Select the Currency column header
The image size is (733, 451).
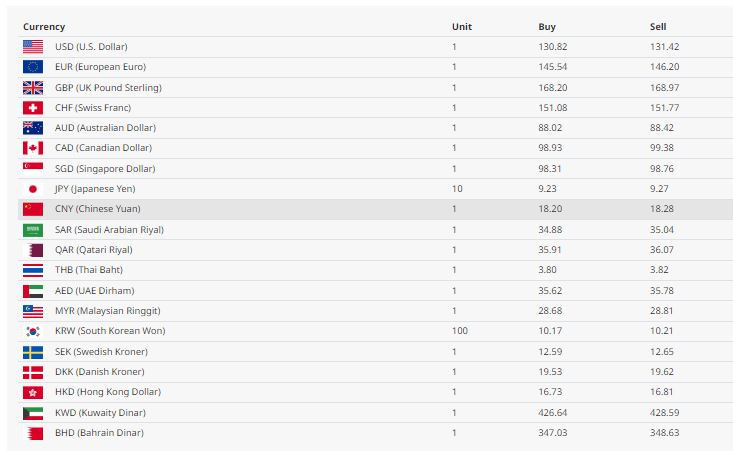pos(44,27)
